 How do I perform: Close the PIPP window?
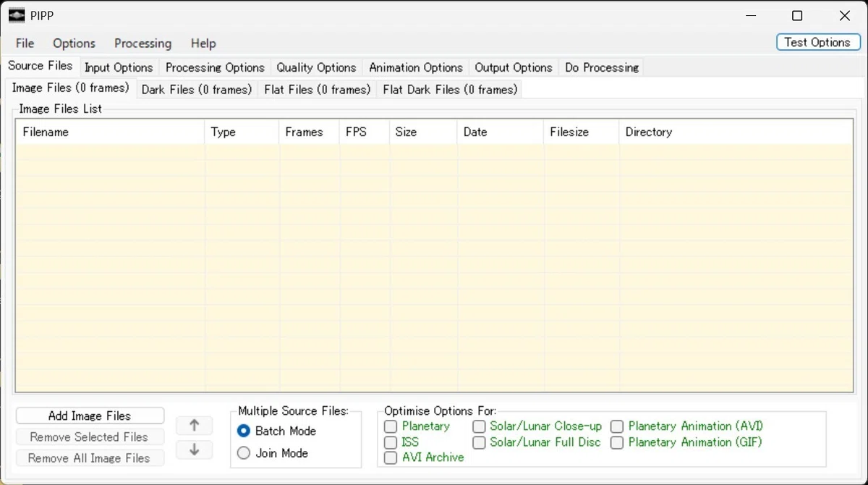(844, 16)
